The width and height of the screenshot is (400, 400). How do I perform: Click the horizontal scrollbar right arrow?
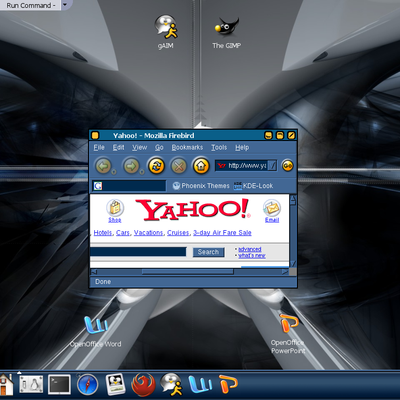click(285, 272)
